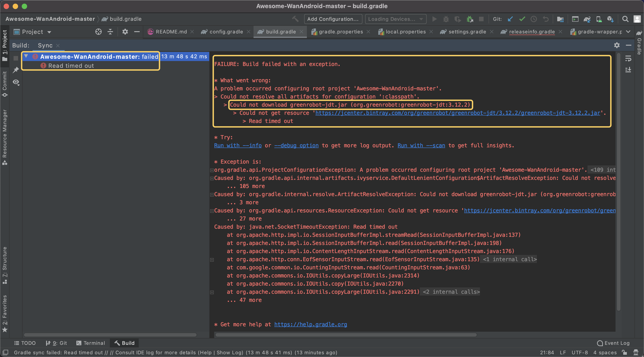Toggle the Gradle side panel

click(x=639, y=42)
